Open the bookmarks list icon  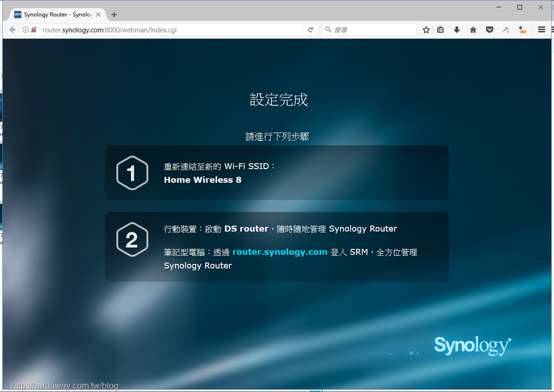(x=440, y=30)
